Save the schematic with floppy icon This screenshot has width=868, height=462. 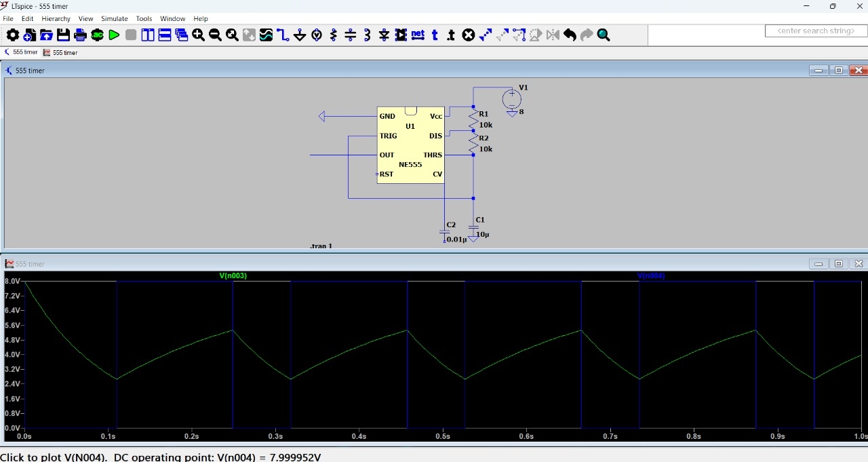[64, 35]
